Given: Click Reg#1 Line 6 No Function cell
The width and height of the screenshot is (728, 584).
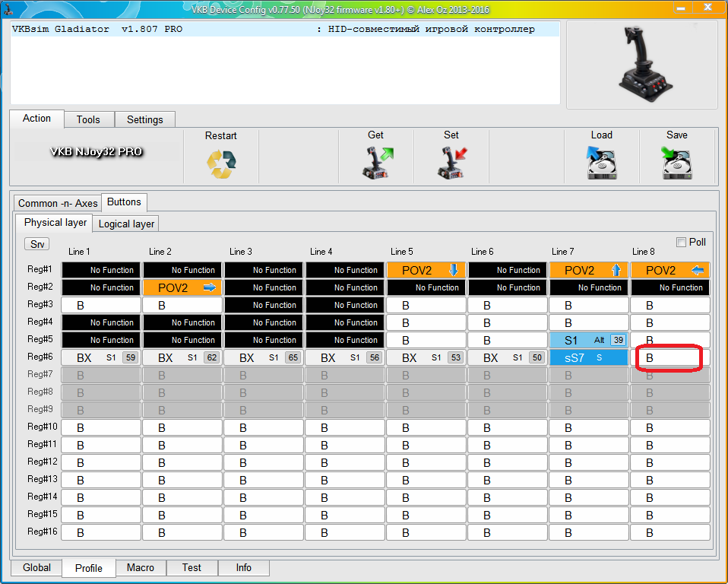Looking at the screenshot, I should coord(507,270).
